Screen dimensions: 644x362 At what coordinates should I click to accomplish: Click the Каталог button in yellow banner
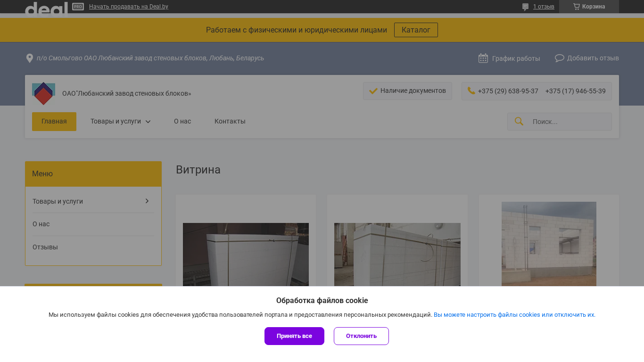pyautogui.click(x=416, y=30)
